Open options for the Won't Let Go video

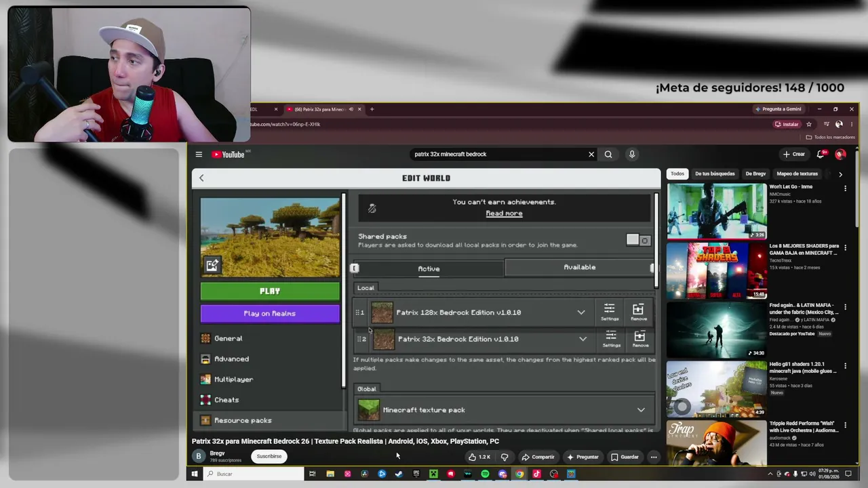click(845, 188)
